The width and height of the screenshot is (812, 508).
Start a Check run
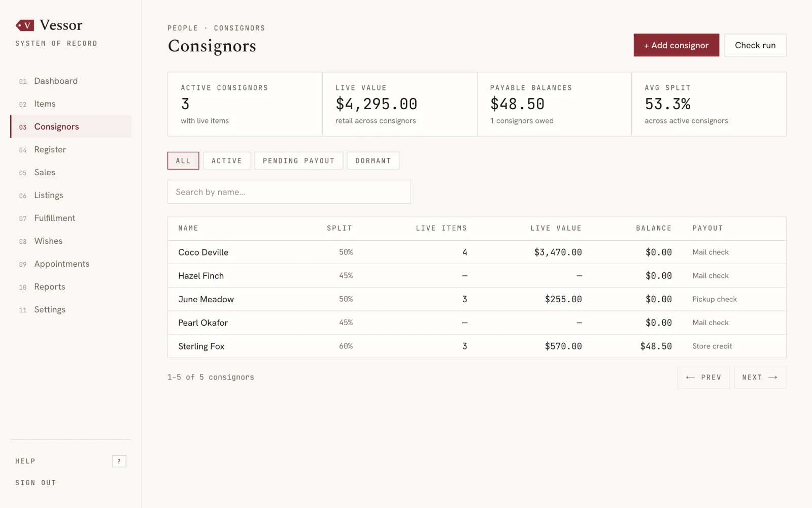tap(755, 45)
